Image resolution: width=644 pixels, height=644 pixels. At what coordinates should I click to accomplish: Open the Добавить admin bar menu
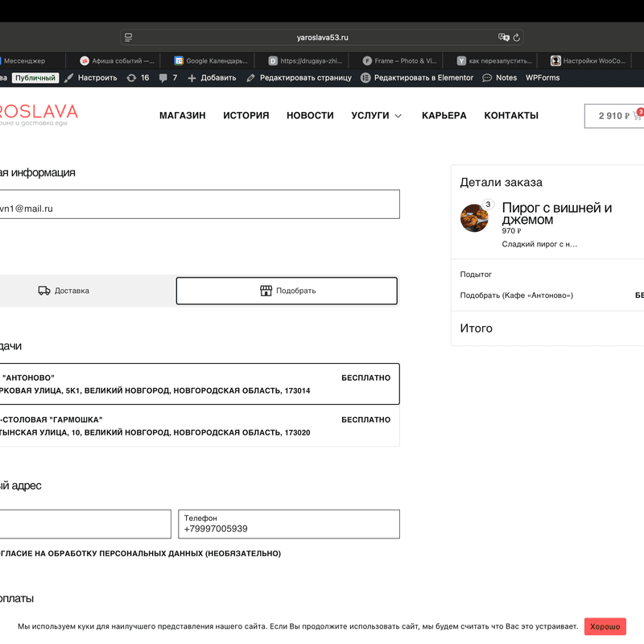tap(212, 78)
